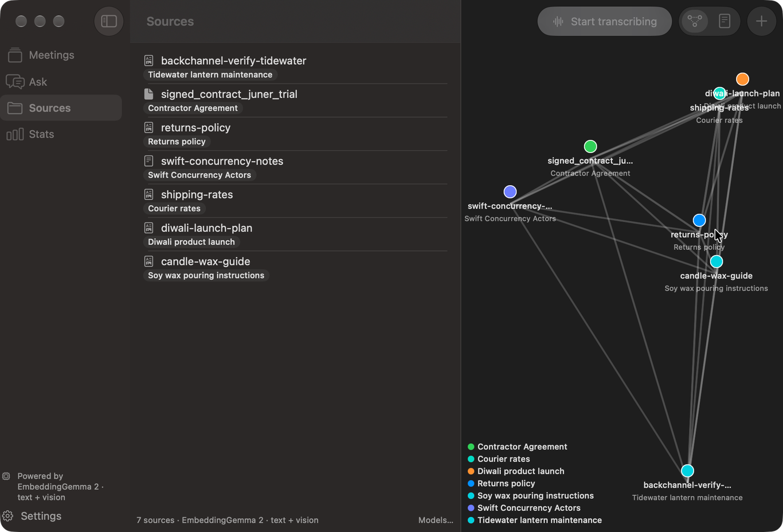Select the blue returns-policy graph node
The height and width of the screenshot is (532, 783).
click(699, 220)
